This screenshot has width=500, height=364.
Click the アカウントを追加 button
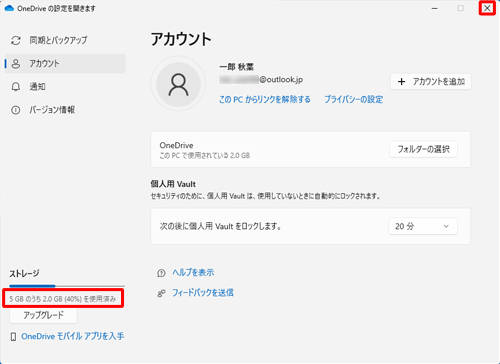pos(431,82)
